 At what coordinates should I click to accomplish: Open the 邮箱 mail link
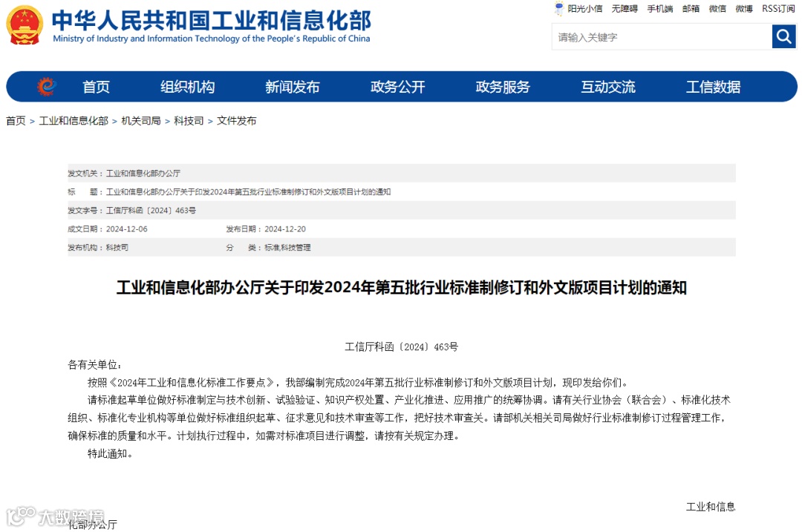point(691,9)
